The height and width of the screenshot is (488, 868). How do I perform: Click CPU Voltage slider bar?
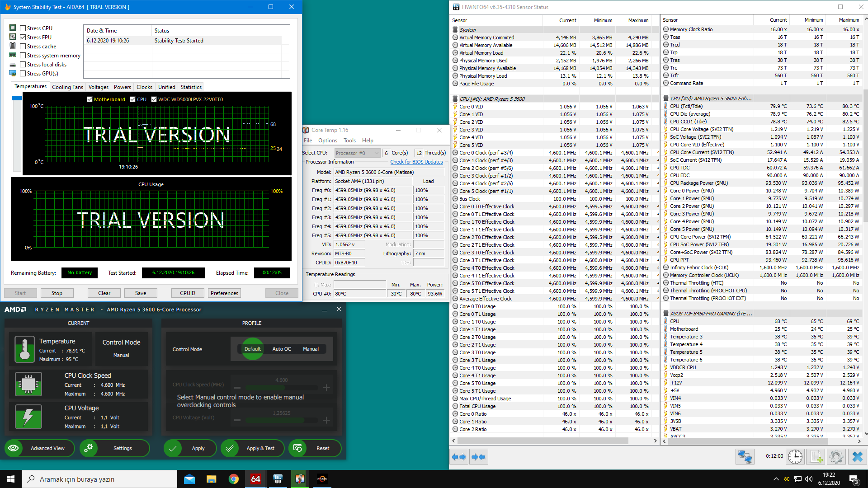pyautogui.click(x=282, y=420)
